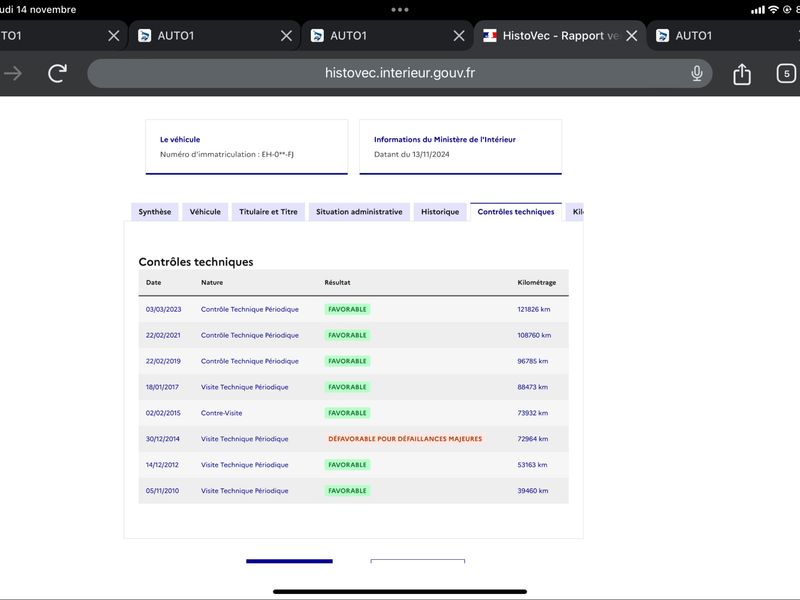Click the 72964 km mileage value
The height and width of the screenshot is (600, 800).
[533, 439]
